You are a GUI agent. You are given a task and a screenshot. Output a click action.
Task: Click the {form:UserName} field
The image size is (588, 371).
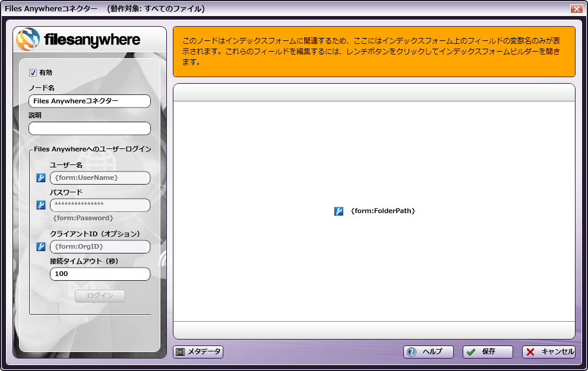coord(100,177)
